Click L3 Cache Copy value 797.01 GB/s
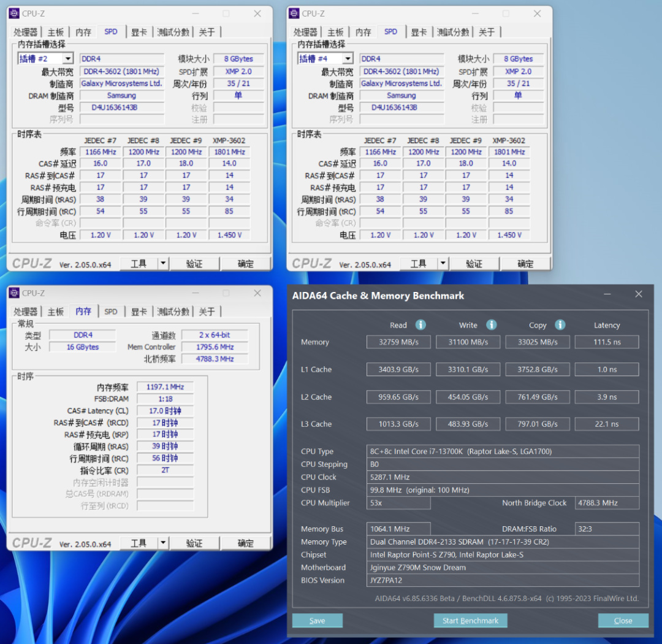The height and width of the screenshot is (644, 662). pyautogui.click(x=538, y=424)
